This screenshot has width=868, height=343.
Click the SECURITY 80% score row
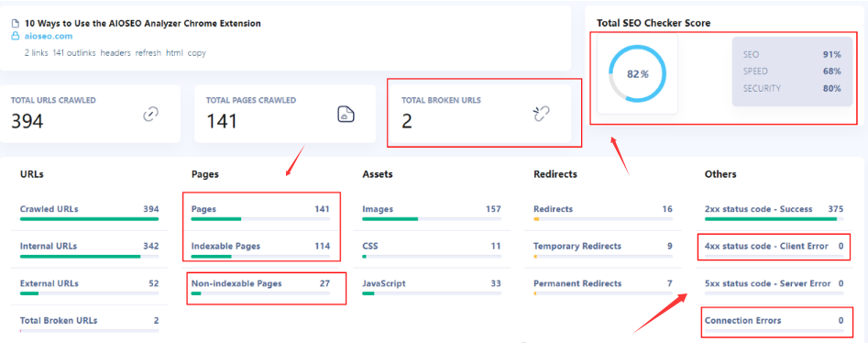click(x=792, y=88)
